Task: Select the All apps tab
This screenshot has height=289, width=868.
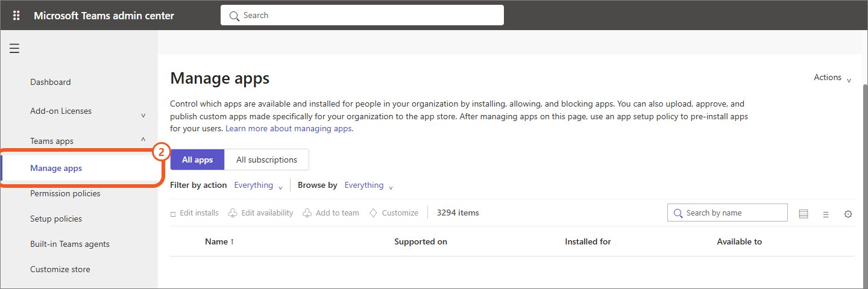Action: 198,160
